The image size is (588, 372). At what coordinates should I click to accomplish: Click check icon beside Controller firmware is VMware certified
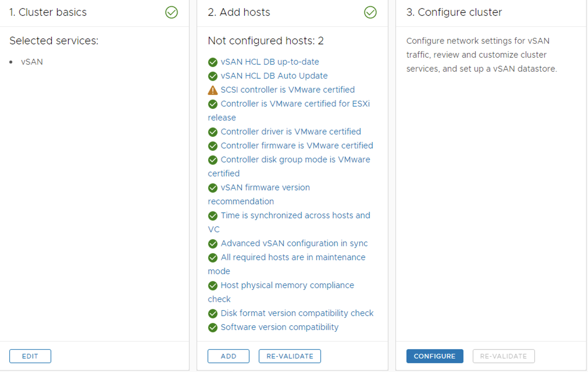click(213, 146)
